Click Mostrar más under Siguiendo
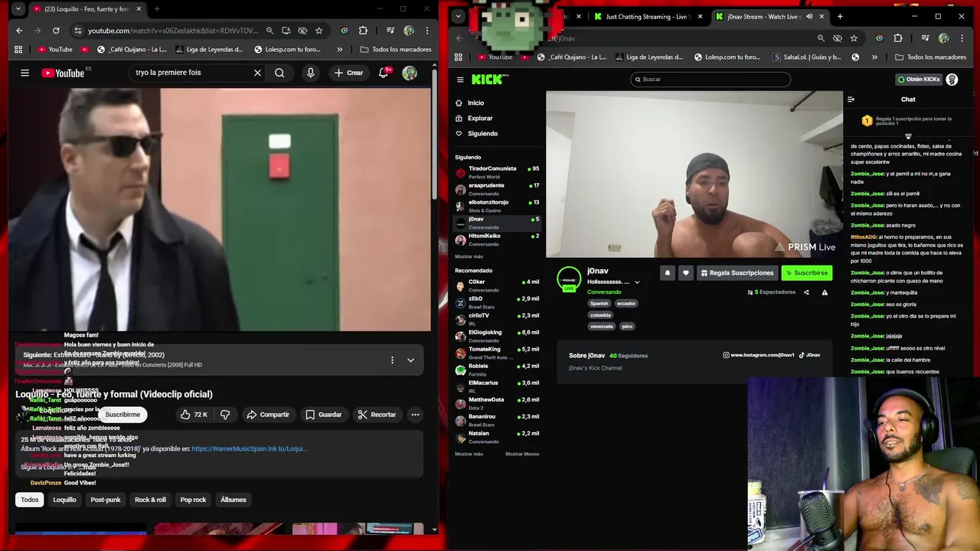 [469, 256]
